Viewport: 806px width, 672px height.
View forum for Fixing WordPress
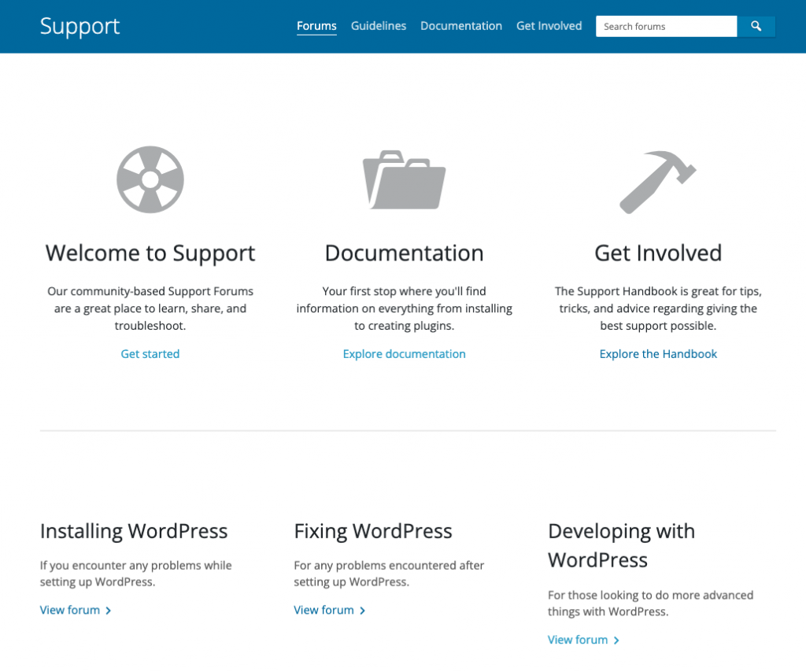coord(324,611)
